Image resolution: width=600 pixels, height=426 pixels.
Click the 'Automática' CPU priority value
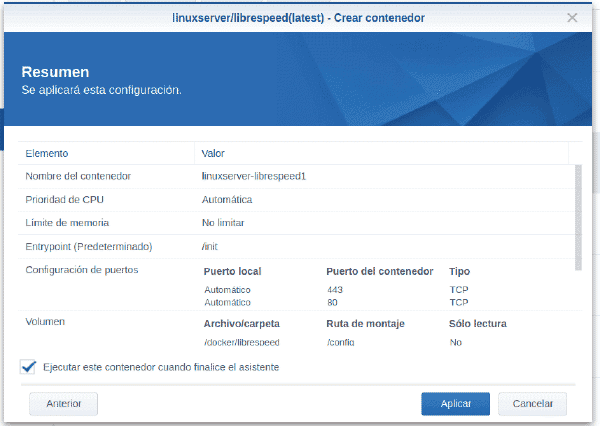point(227,199)
